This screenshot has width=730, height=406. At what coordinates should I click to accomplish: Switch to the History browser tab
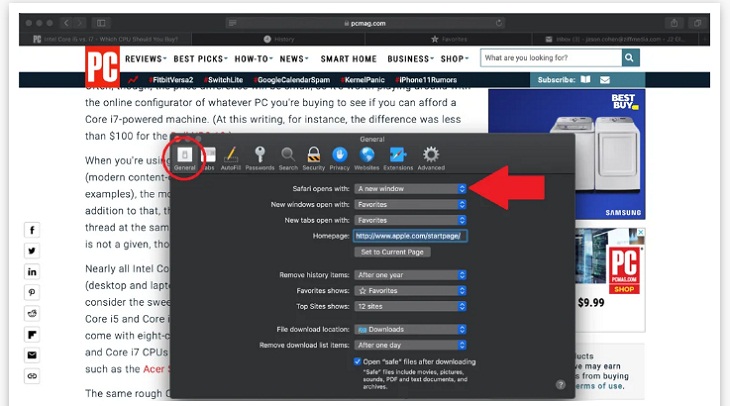pyautogui.click(x=278, y=39)
